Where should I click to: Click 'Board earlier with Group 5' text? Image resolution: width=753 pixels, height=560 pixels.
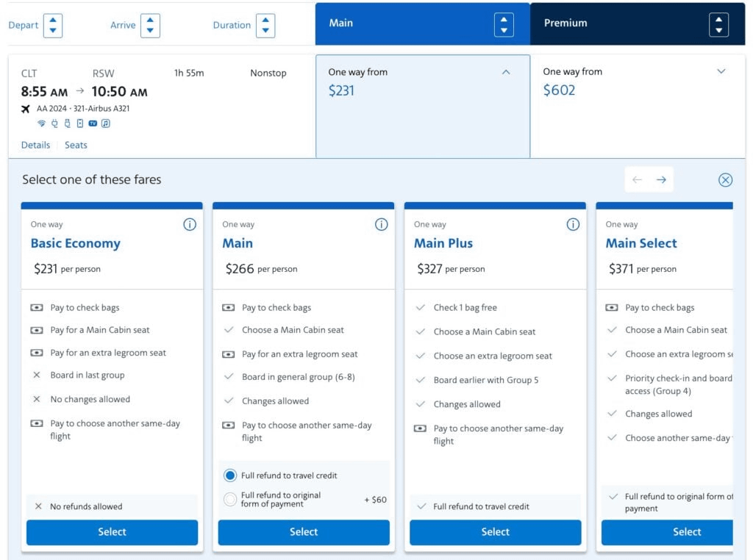point(486,380)
